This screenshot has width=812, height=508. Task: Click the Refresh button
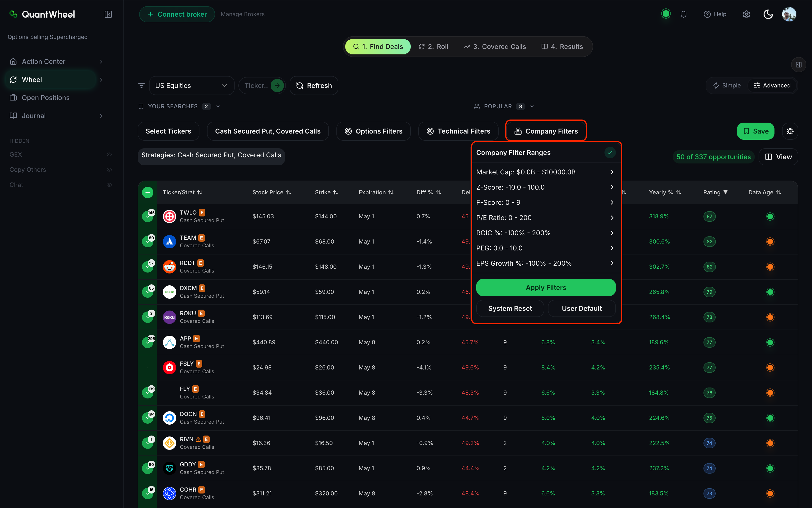click(313, 85)
